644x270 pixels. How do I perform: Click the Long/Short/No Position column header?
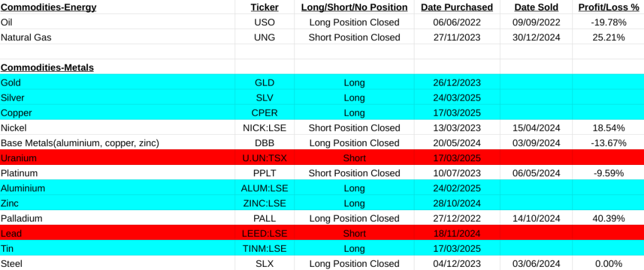tap(354, 7)
